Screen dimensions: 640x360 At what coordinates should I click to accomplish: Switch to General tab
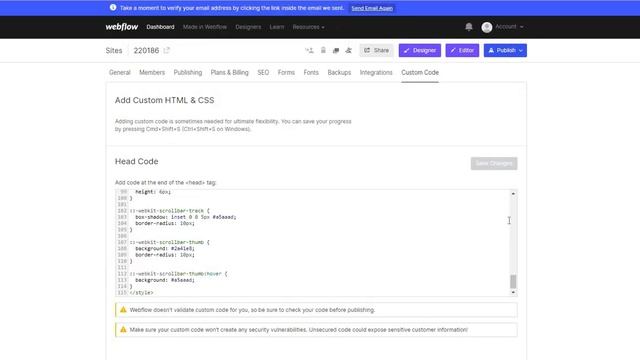120,72
